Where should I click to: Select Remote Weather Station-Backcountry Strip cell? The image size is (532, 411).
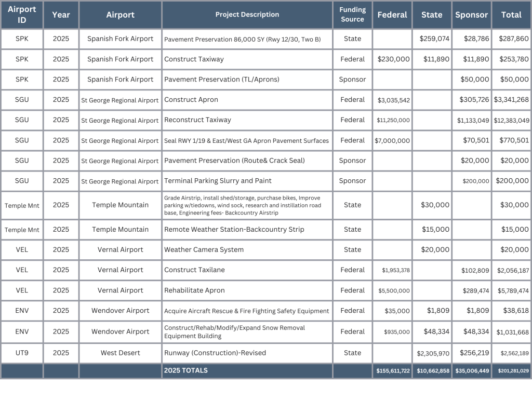pos(247,230)
